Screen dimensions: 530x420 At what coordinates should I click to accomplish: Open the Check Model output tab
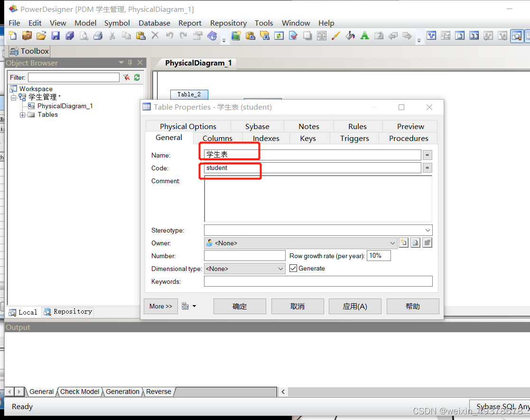[79, 392]
